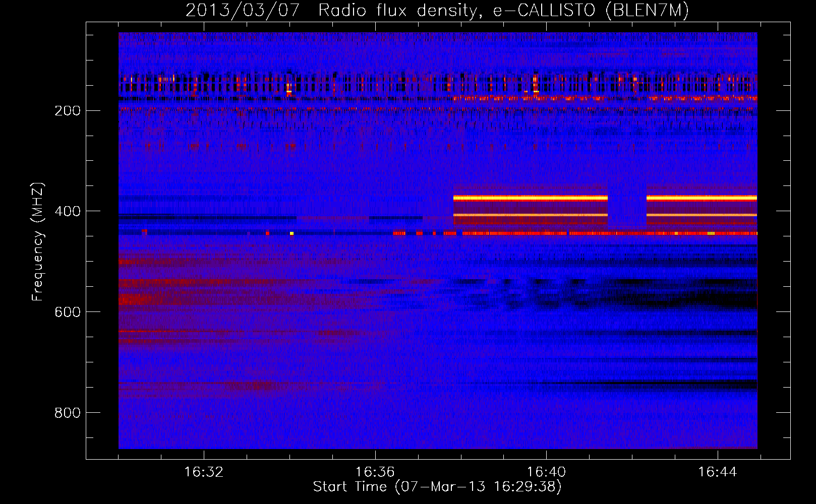Click the plot title mentioning e-CALLISTO (BLEN7M)

(437, 10)
